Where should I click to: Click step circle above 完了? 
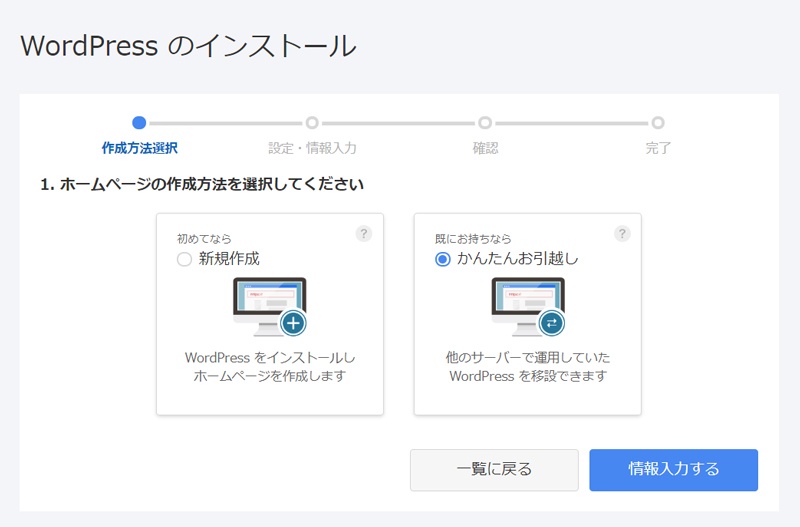(x=658, y=123)
